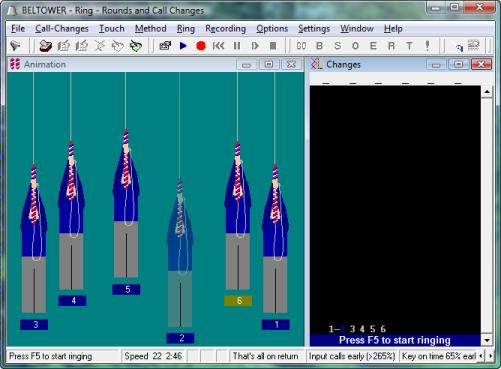This screenshot has height=369, width=501.
Task: Click 'Input calls early (>265%)' status text
Action: pyautogui.click(x=352, y=356)
